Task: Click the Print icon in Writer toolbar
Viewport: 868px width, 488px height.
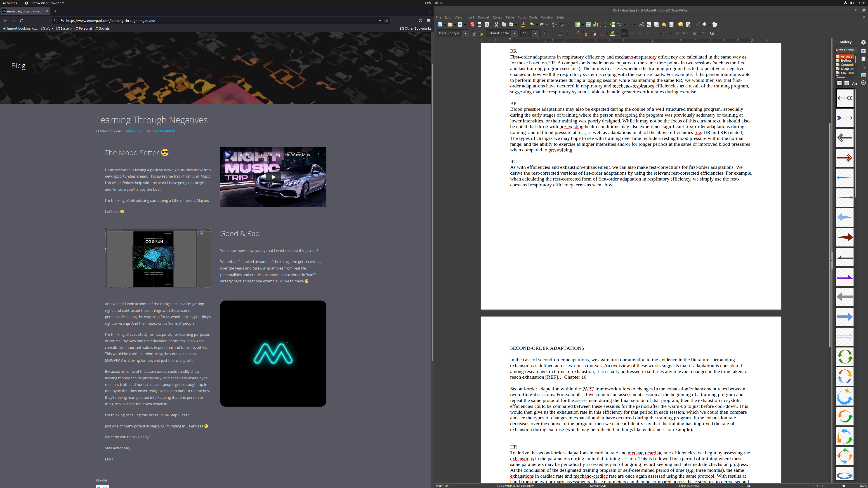Action: [480, 25]
